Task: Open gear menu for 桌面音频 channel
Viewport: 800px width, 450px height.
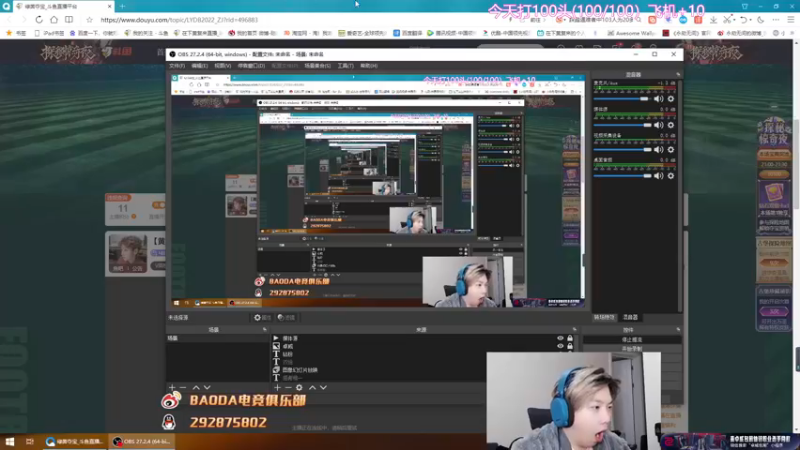Action: (671, 176)
